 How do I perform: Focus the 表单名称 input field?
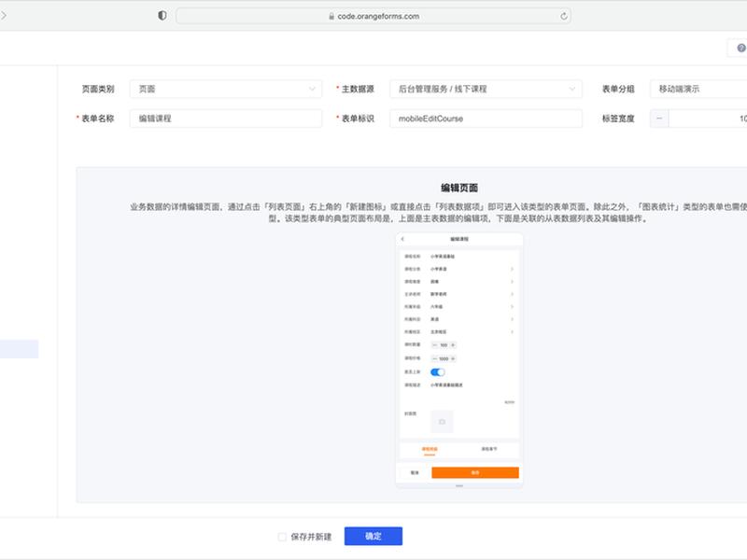click(226, 119)
